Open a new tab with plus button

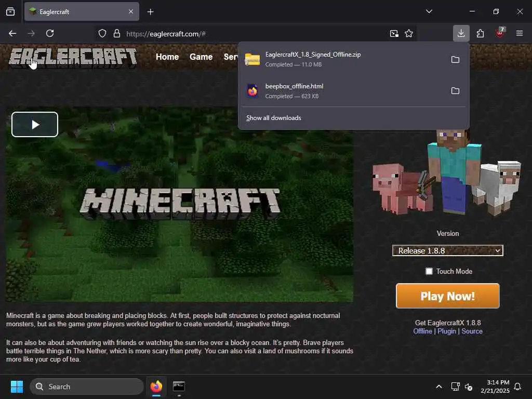[x=150, y=12]
